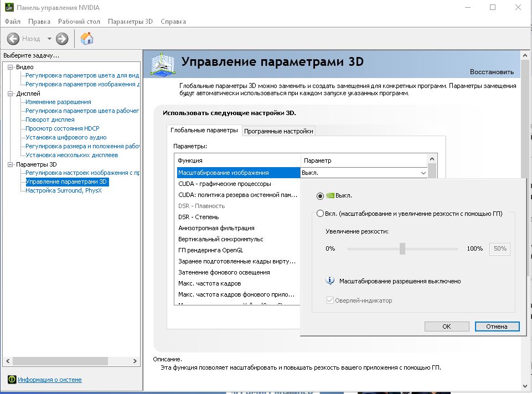This screenshot has width=532, height=394.
Task: Open the back history dropdown arrow
Action: click(x=49, y=39)
